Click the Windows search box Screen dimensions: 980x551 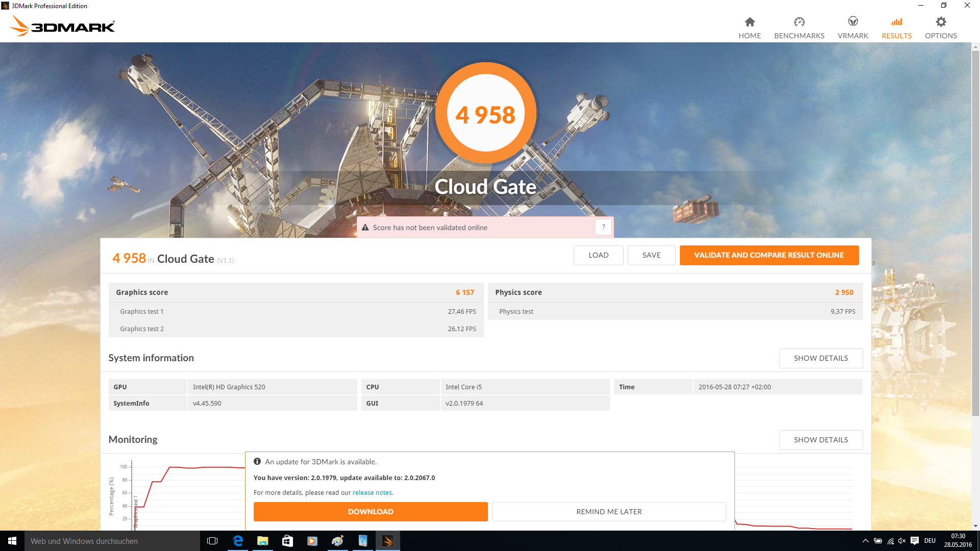(112, 541)
